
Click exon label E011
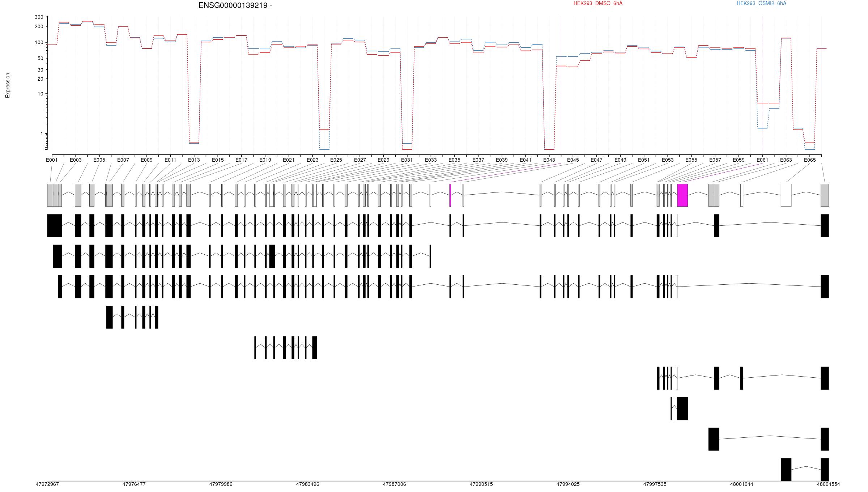point(170,160)
